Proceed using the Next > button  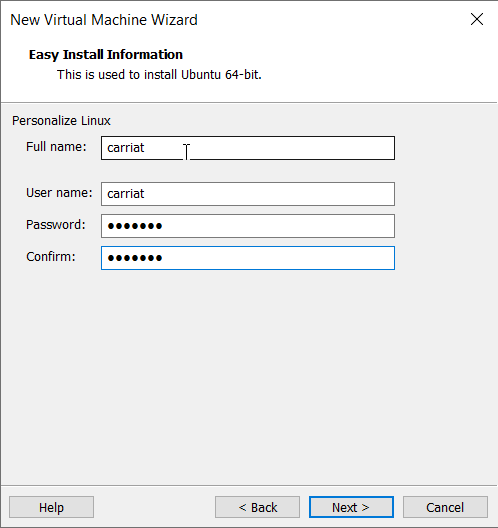pos(351,507)
